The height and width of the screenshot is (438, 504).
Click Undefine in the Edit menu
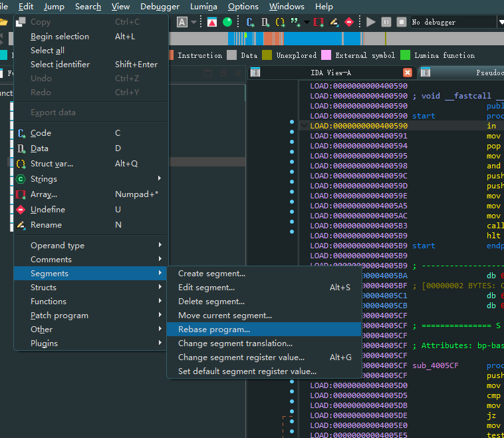pyautogui.click(x=48, y=209)
